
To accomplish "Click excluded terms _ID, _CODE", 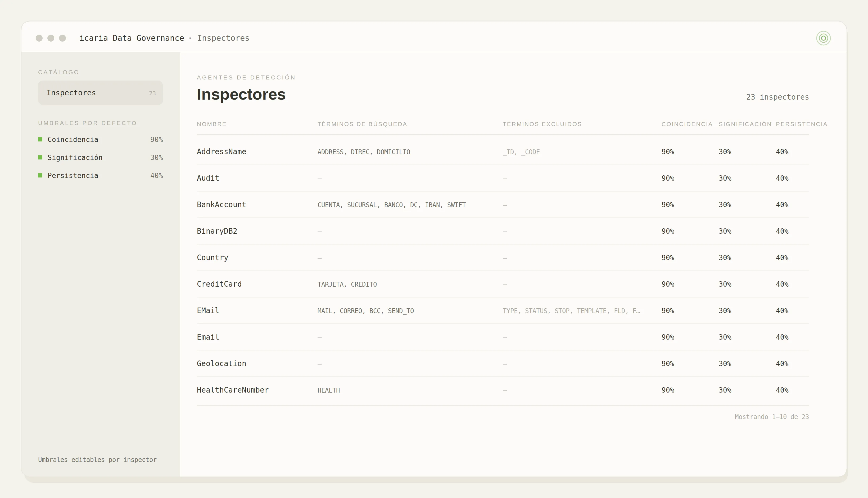I will pos(521,152).
